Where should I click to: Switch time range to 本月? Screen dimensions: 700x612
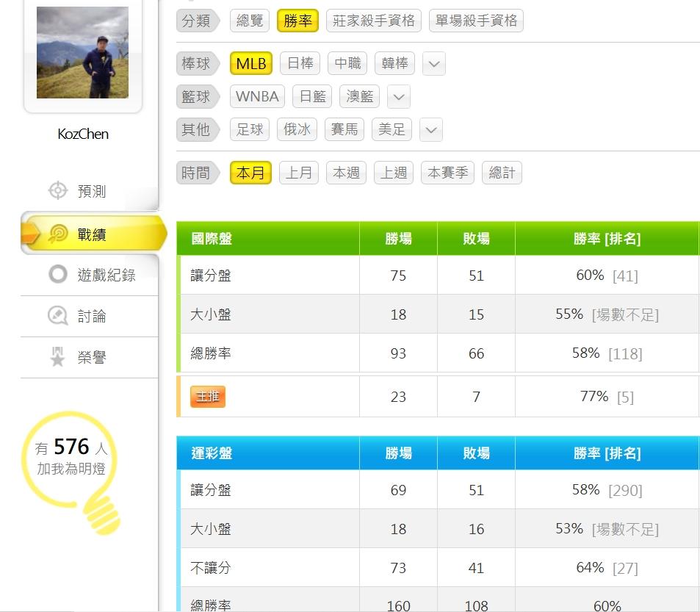point(250,173)
